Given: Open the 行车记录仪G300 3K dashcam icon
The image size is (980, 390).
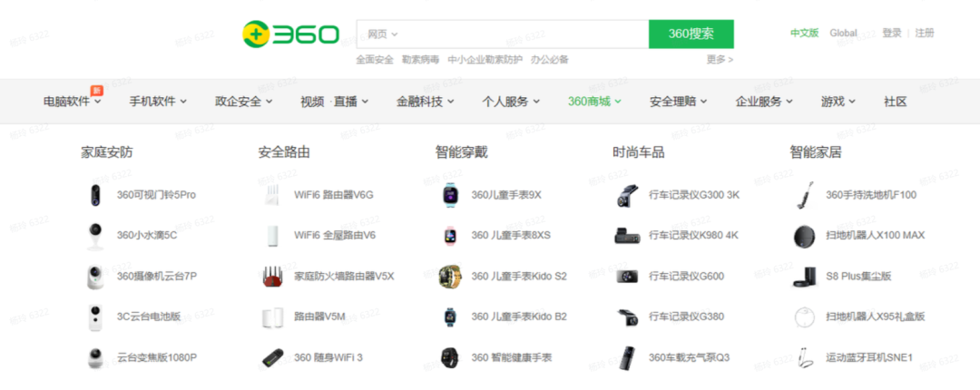Looking at the screenshot, I should 627,195.
